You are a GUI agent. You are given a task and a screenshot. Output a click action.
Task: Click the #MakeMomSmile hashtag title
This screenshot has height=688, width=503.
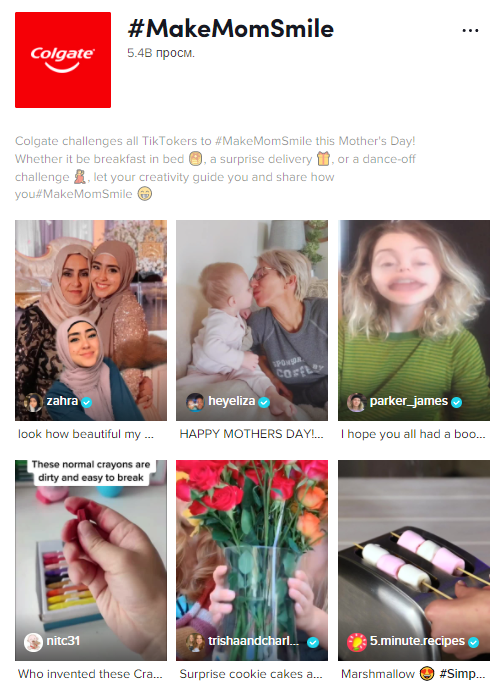231,29
